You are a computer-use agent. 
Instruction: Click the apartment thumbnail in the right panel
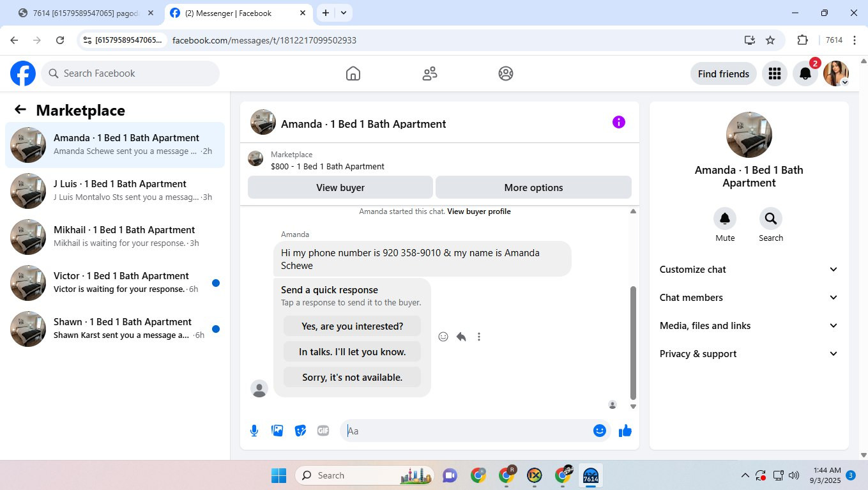point(749,135)
